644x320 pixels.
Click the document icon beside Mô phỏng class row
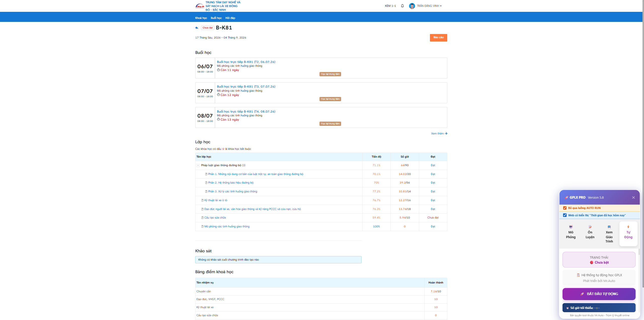202,226
